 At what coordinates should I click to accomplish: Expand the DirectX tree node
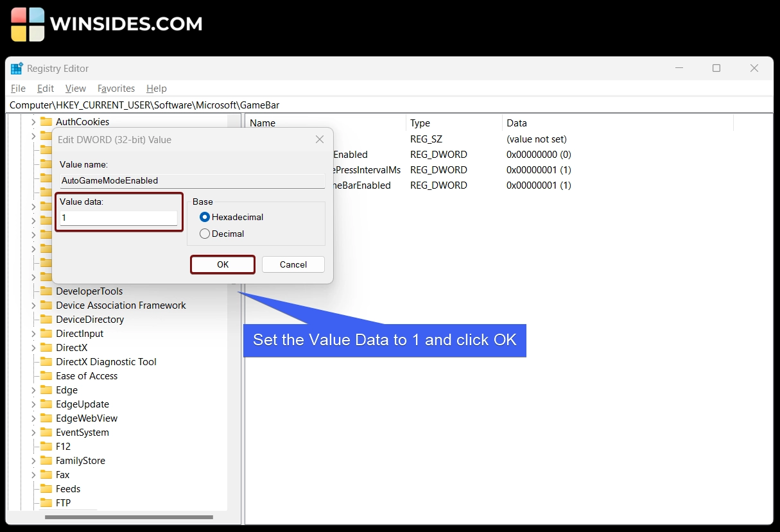33,348
